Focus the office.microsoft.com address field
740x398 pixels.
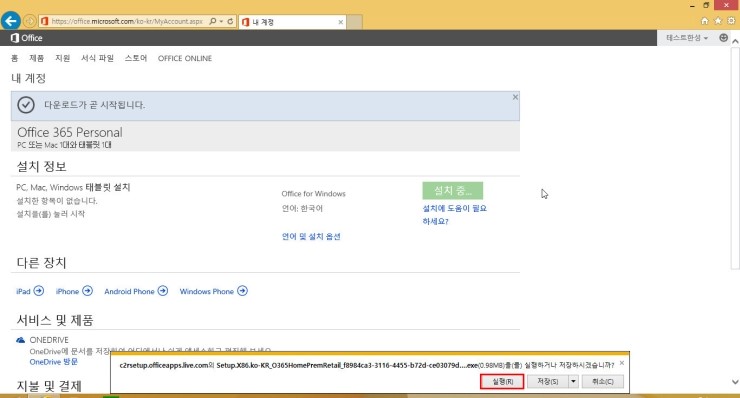[x=126, y=21]
